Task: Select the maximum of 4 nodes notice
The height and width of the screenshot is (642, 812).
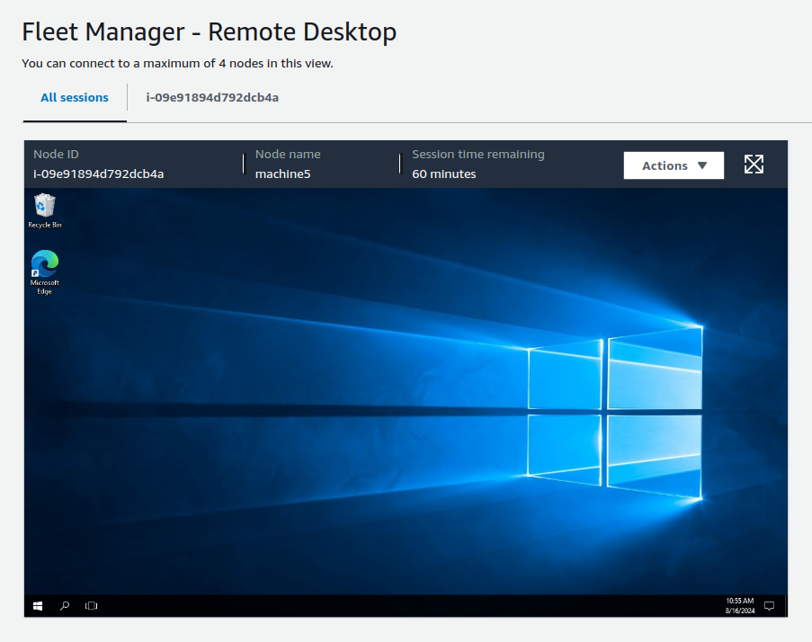Action: [x=178, y=64]
